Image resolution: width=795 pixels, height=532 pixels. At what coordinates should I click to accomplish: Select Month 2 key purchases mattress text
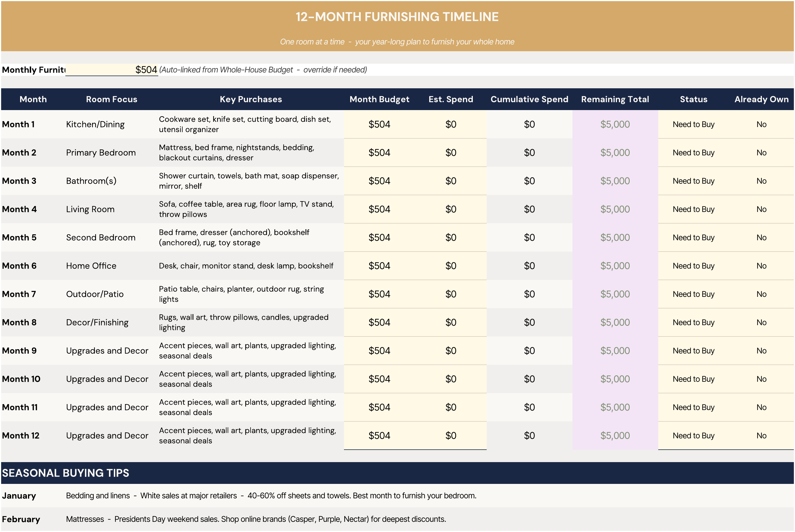pyautogui.click(x=237, y=152)
